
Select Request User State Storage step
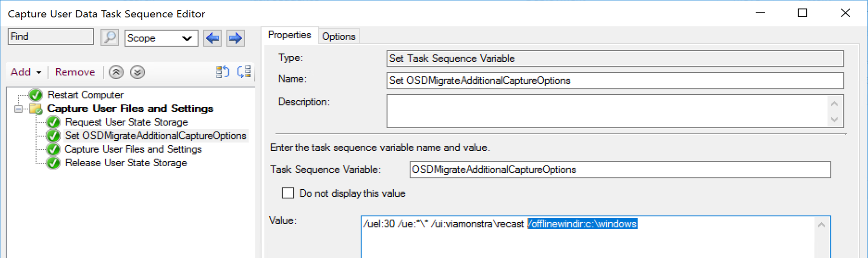126,122
